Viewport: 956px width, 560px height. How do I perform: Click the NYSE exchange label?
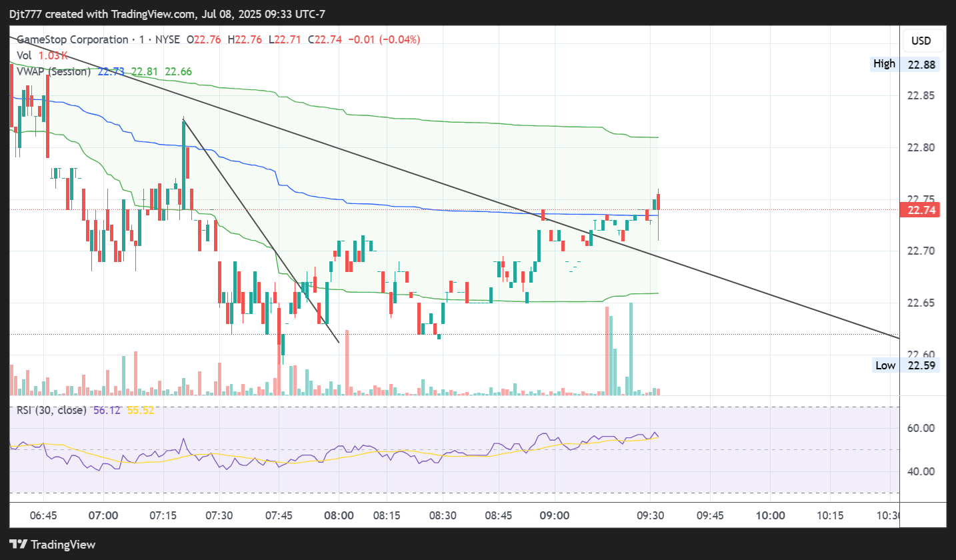coord(167,39)
